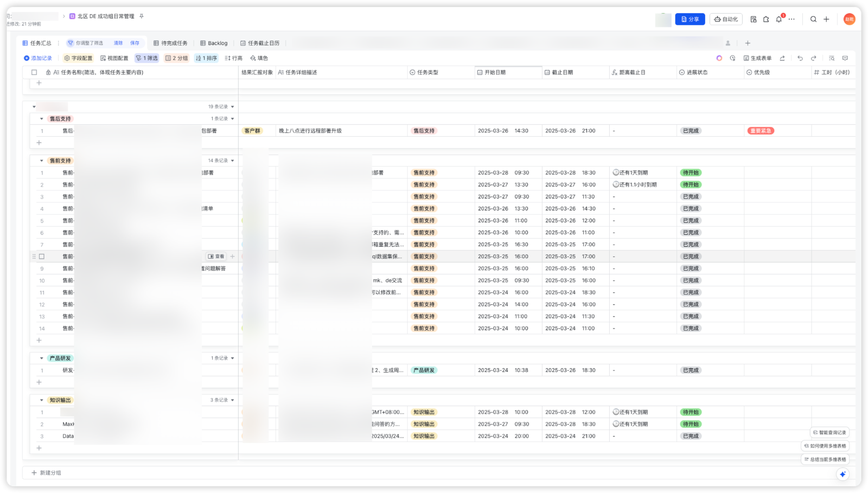Tick the select-all checkbox in header
The width and height of the screenshot is (868, 493).
coord(34,72)
